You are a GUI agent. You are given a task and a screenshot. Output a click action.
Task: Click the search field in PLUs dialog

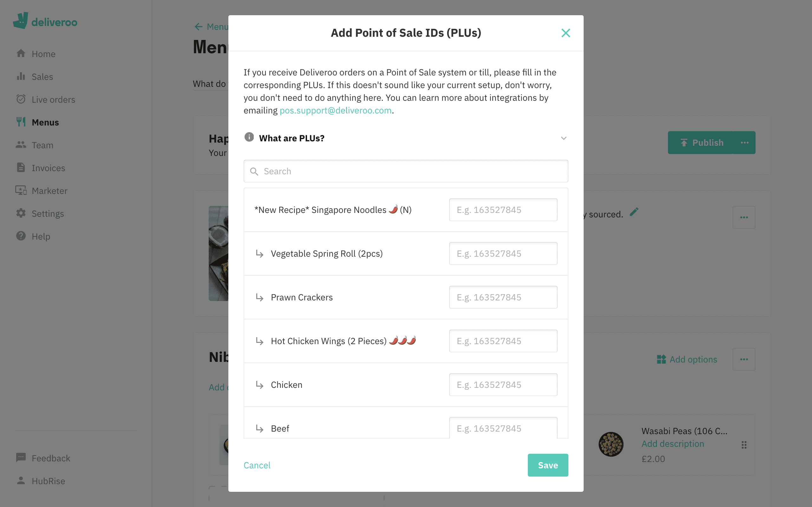coord(406,171)
